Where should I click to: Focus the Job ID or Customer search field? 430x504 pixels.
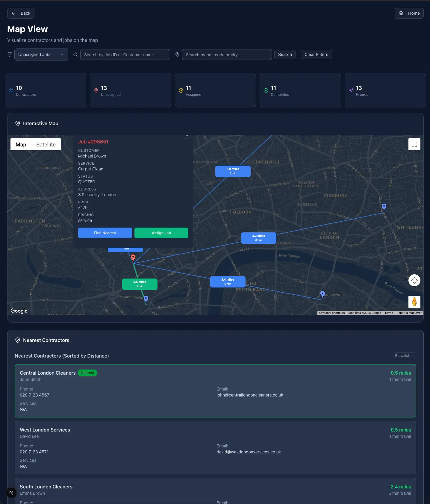tap(125, 55)
